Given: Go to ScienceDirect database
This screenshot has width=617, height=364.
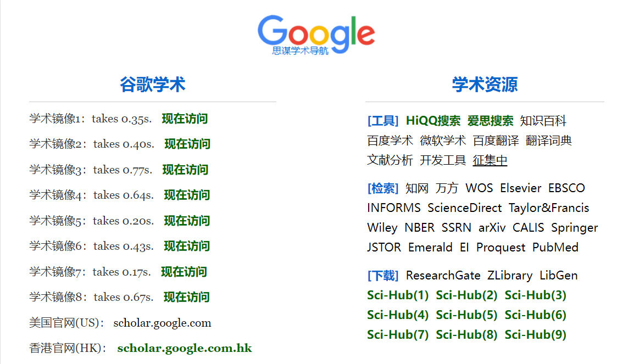Looking at the screenshot, I should point(464,208).
